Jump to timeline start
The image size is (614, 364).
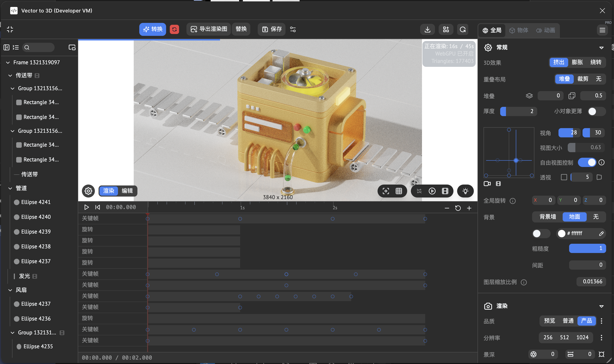tap(97, 207)
